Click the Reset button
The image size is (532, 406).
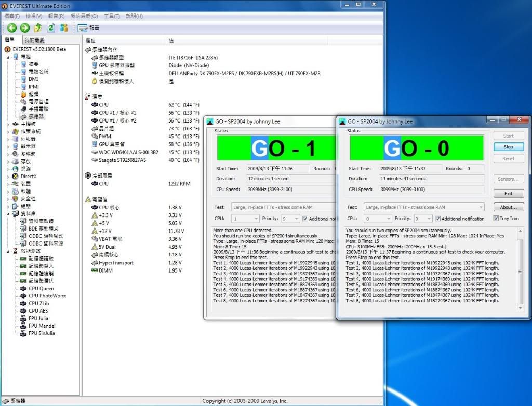pos(508,158)
